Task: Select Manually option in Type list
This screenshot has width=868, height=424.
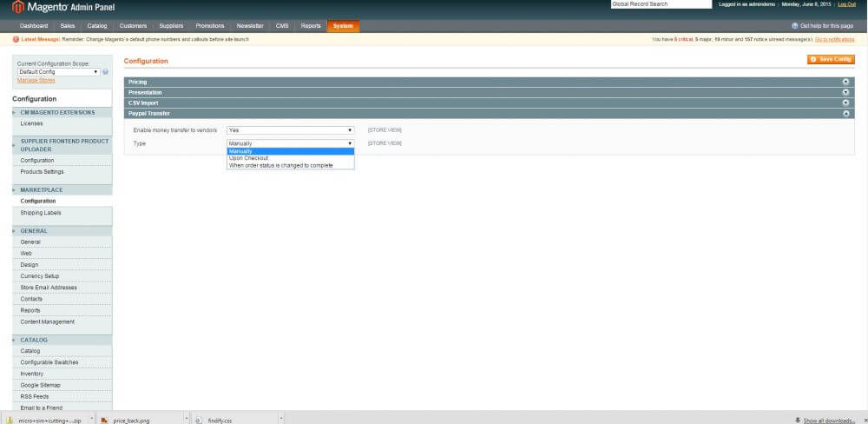Action: 291,151
